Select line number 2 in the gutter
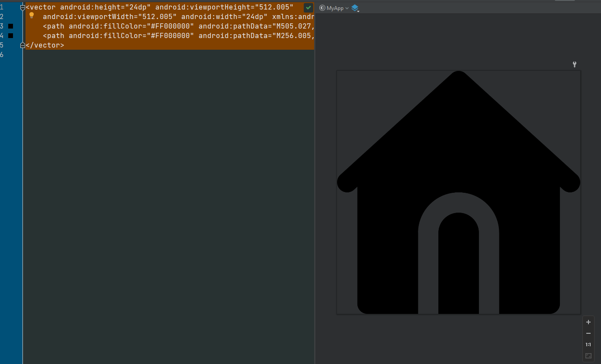Viewport: 601px width, 364px height. pos(3,16)
